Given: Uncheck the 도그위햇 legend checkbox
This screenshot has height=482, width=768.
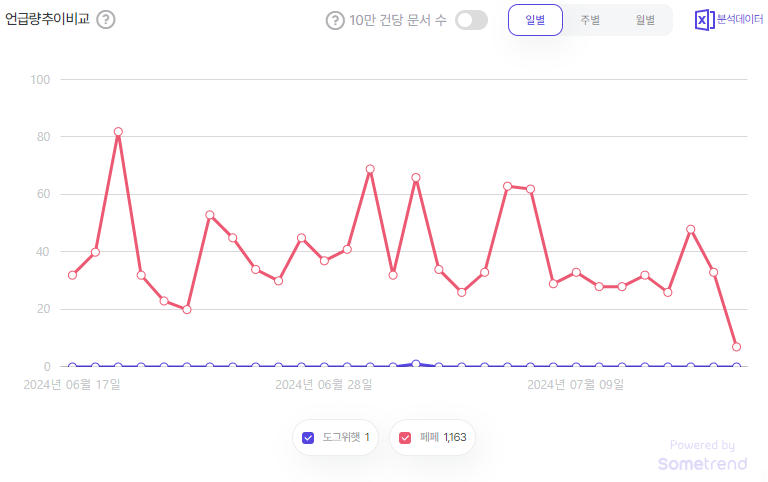Looking at the screenshot, I should (308, 437).
